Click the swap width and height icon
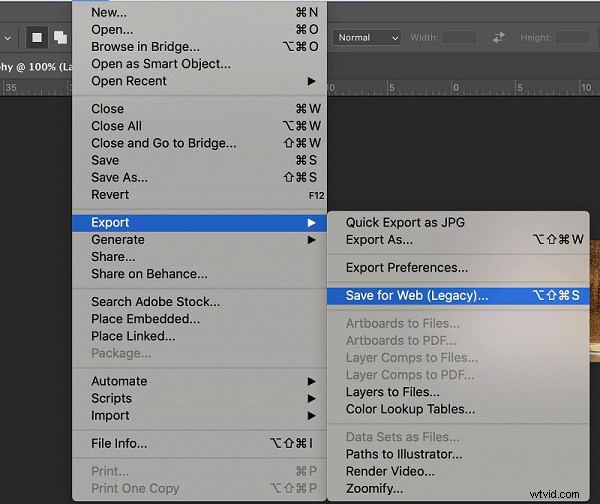 (x=499, y=38)
